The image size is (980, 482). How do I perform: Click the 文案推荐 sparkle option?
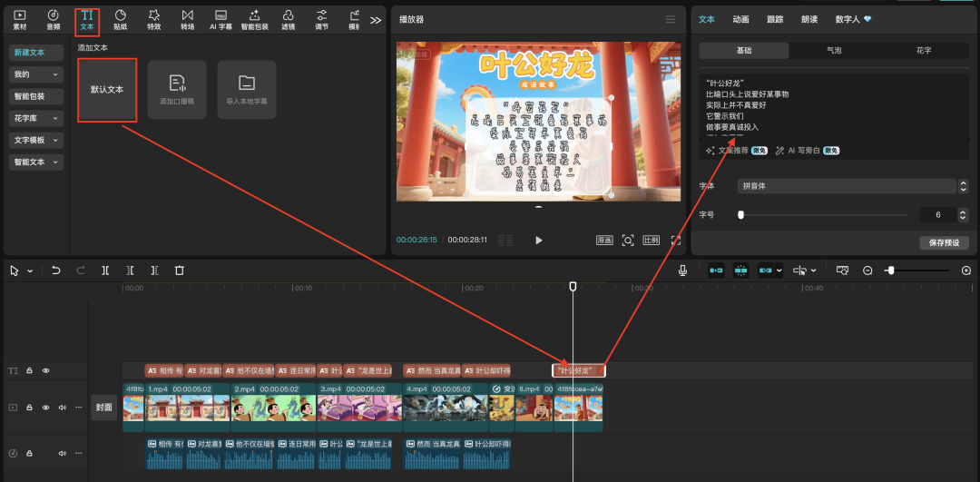736,151
